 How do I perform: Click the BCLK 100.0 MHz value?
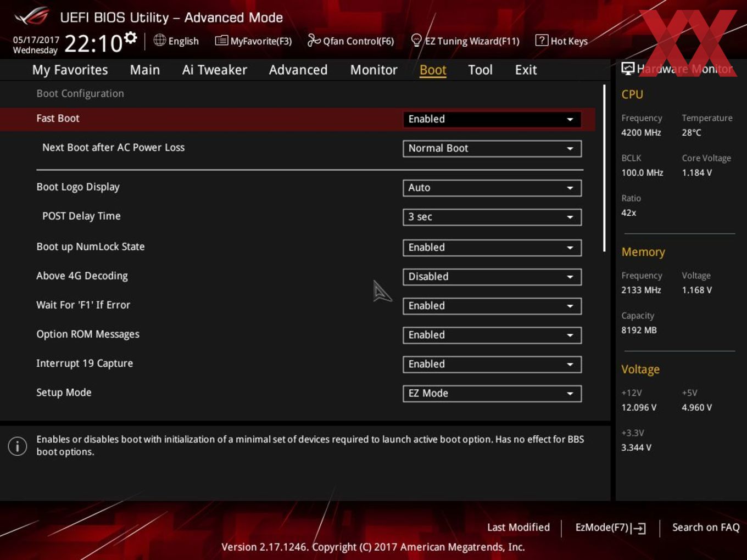pyautogui.click(x=642, y=172)
